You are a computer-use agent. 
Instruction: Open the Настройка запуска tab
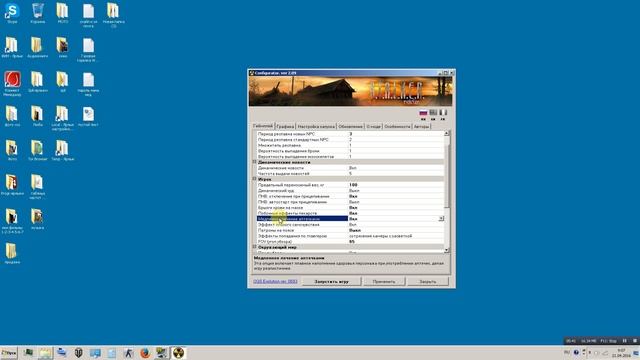pos(316,127)
